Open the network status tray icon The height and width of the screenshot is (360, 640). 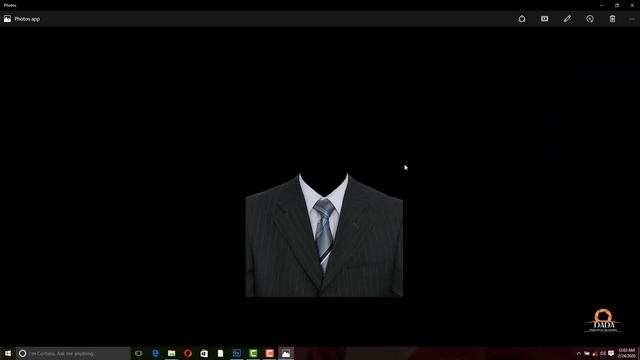pos(595,353)
